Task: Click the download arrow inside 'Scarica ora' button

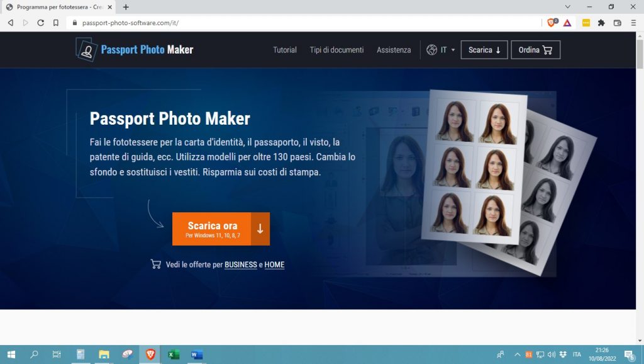Action: click(x=260, y=229)
